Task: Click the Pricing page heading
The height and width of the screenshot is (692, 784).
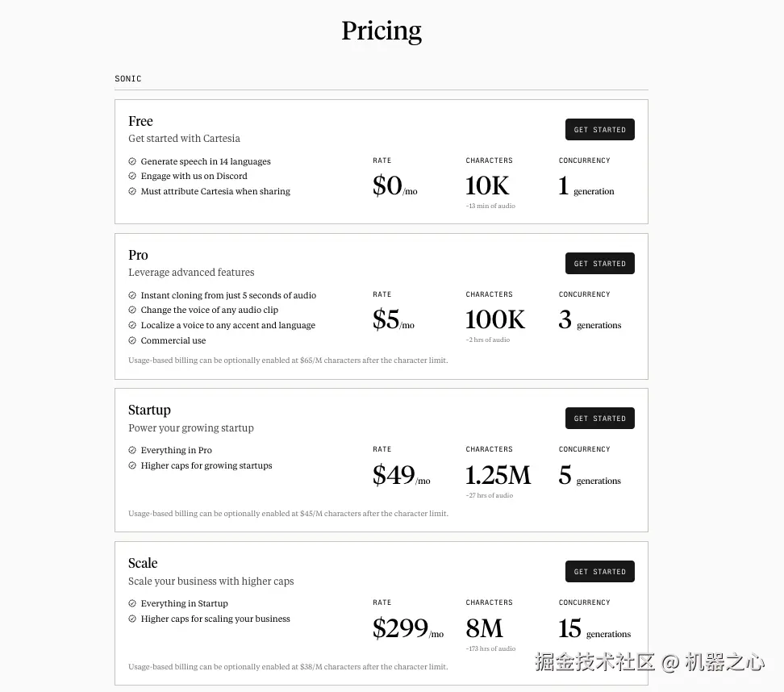Action: click(x=382, y=31)
